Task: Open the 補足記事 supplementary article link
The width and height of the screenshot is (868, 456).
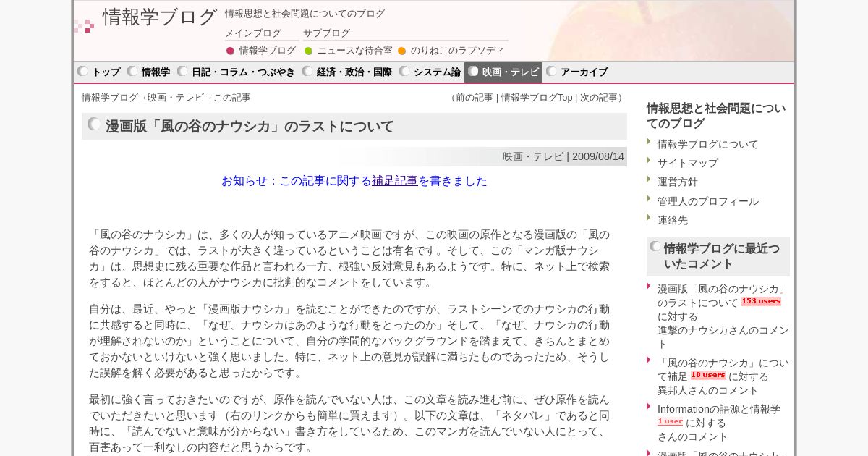Action: (395, 181)
